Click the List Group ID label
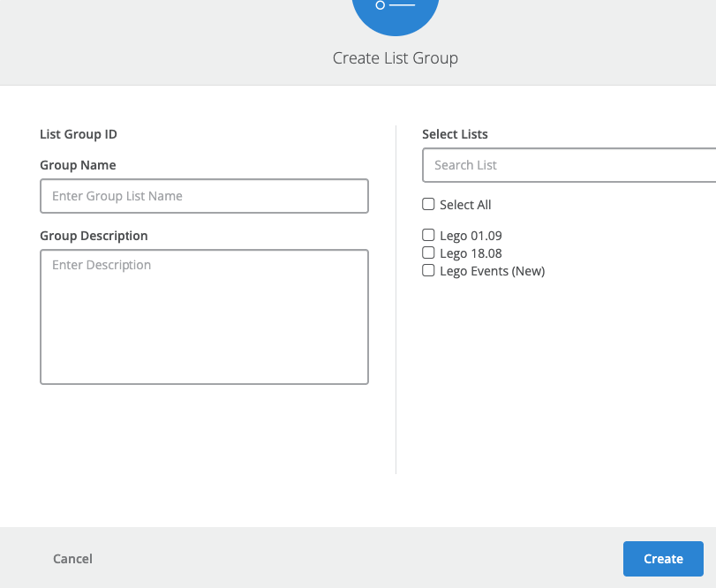The image size is (716, 588). pyautogui.click(x=79, y=134)
